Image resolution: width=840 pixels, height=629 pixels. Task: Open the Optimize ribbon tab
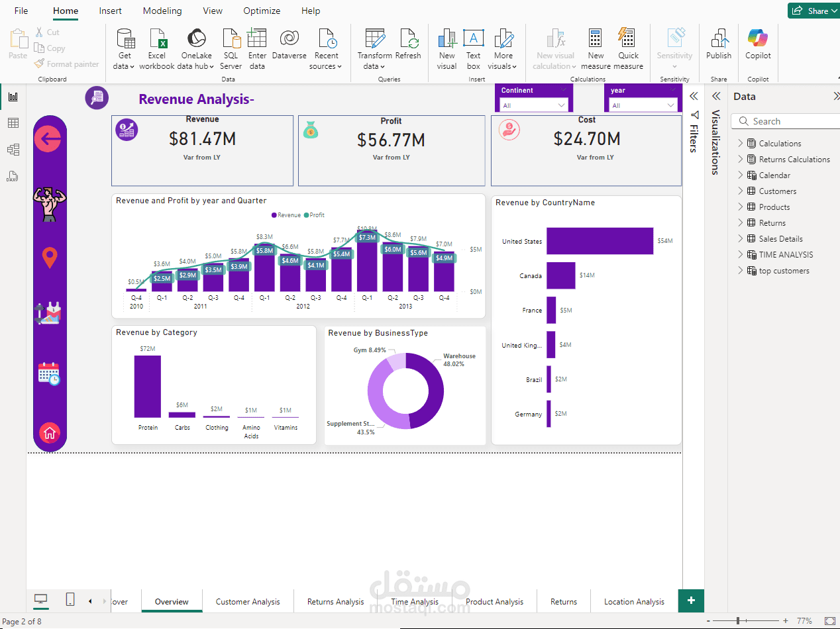(x=262, y=11)
